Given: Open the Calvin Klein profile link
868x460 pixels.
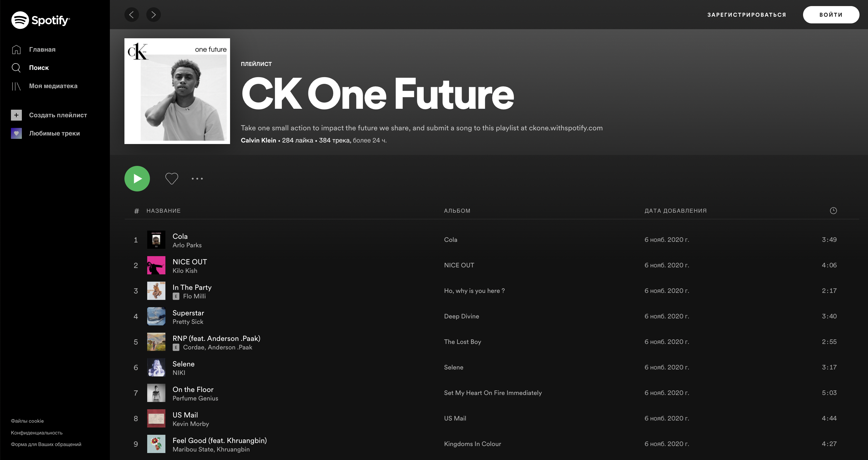Looking at the screenshot, I should pos(259,140).
